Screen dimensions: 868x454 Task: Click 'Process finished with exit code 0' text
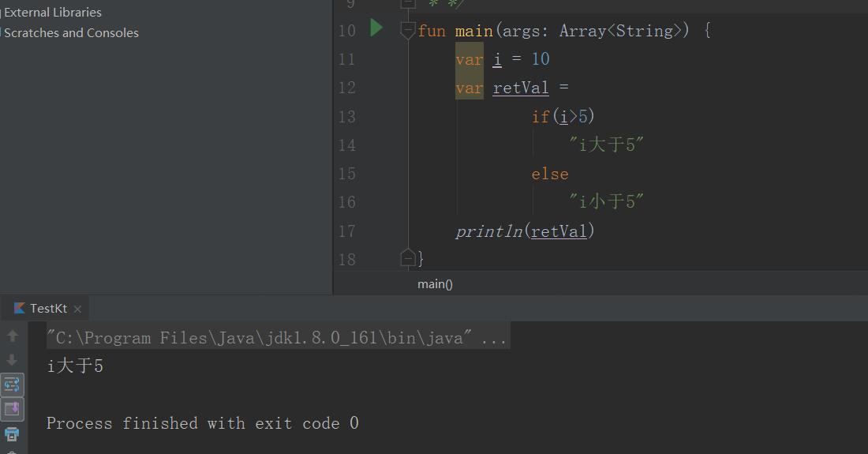point(203,423)
